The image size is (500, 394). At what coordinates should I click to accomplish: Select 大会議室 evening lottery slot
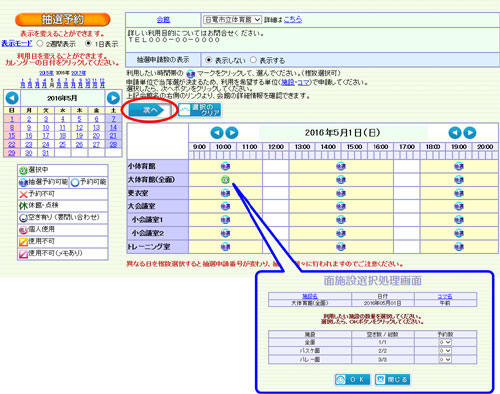coord(459,206)
